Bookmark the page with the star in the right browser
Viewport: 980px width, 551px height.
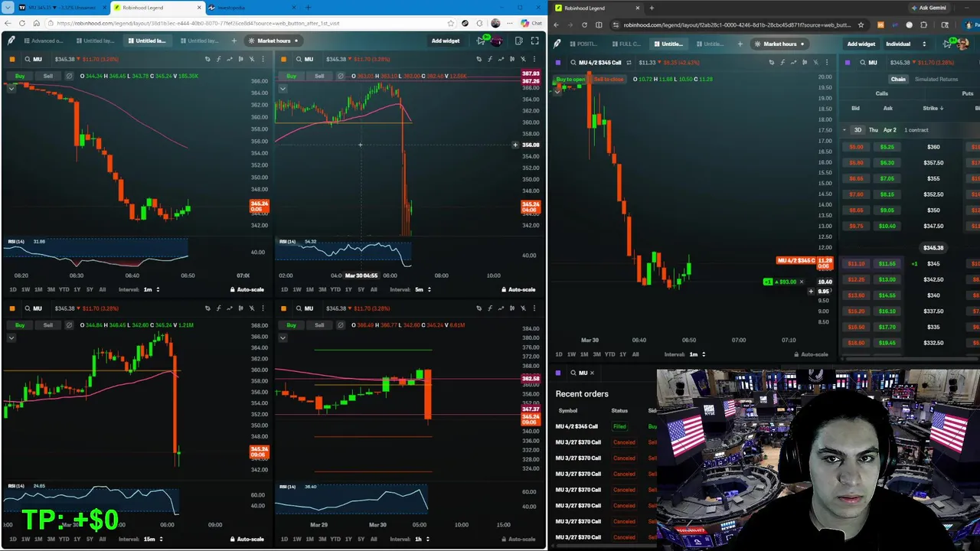(x=861, y=25)
